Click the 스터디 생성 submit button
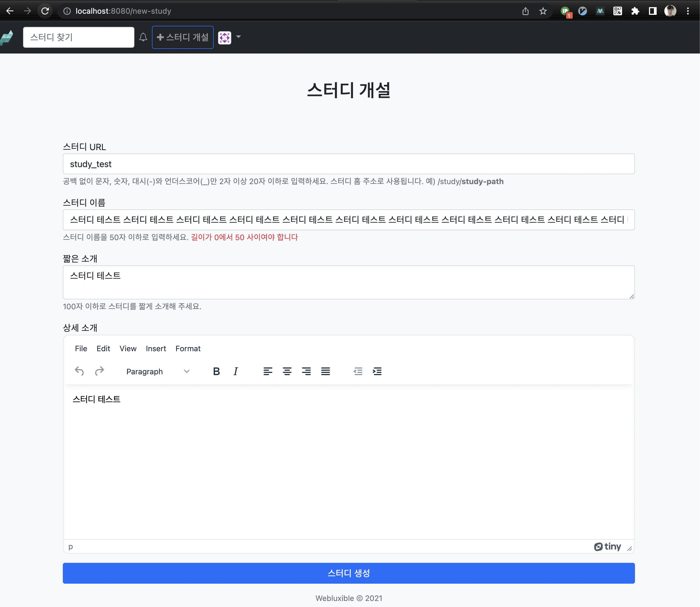 tap(349, 573)
